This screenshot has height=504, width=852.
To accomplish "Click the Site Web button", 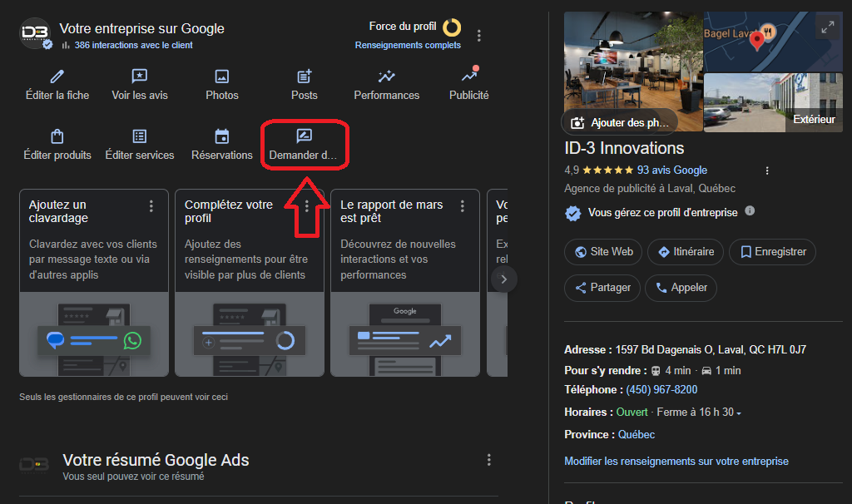I will point(603,252).
